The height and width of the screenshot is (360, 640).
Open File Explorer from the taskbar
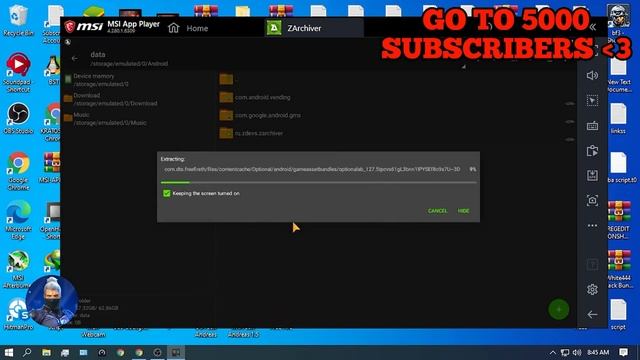point(46,352)
